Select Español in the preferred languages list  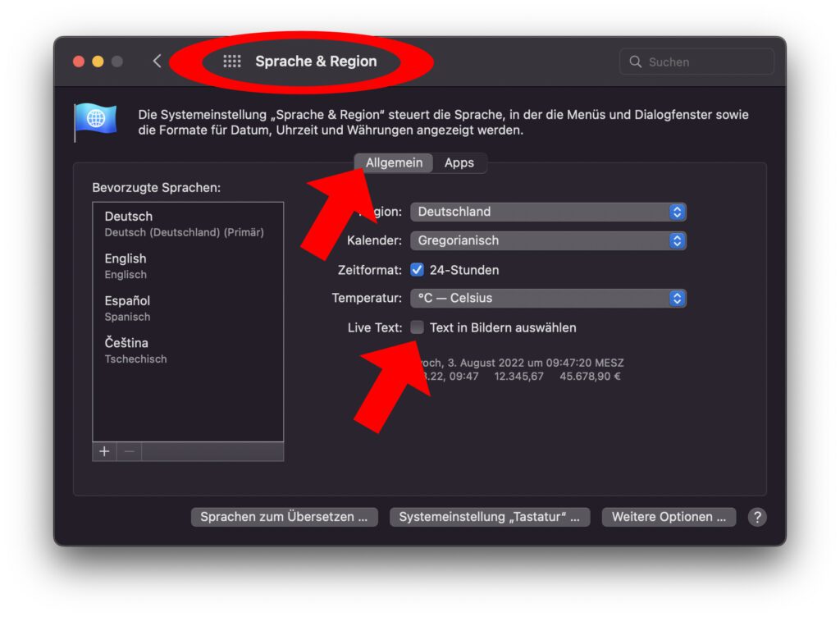pyautogui.click(x=127, y=307)
